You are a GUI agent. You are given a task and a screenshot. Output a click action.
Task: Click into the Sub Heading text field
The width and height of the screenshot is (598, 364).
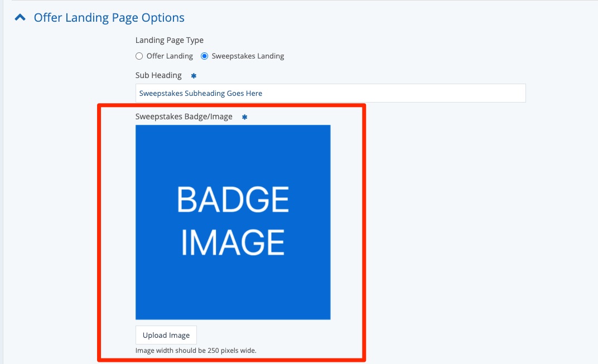click(330, 93)
